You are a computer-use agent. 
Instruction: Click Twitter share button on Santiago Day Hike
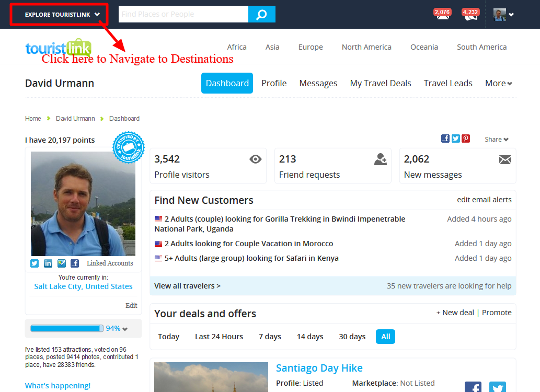coord(498,387)
